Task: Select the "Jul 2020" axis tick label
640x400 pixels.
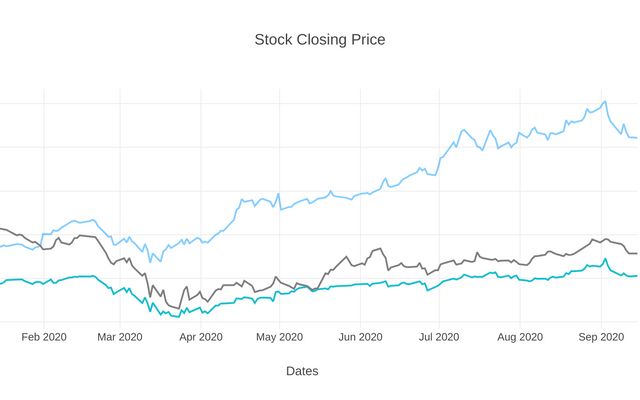Action: pyautogui.click(x=438, y=337)
